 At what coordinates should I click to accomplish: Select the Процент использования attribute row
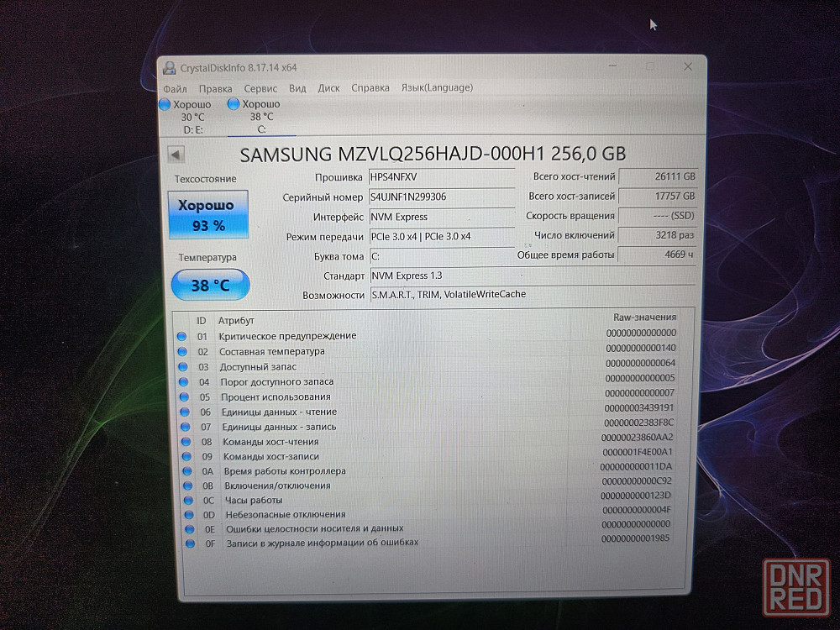pyautogui.click(x=428, y=396)
